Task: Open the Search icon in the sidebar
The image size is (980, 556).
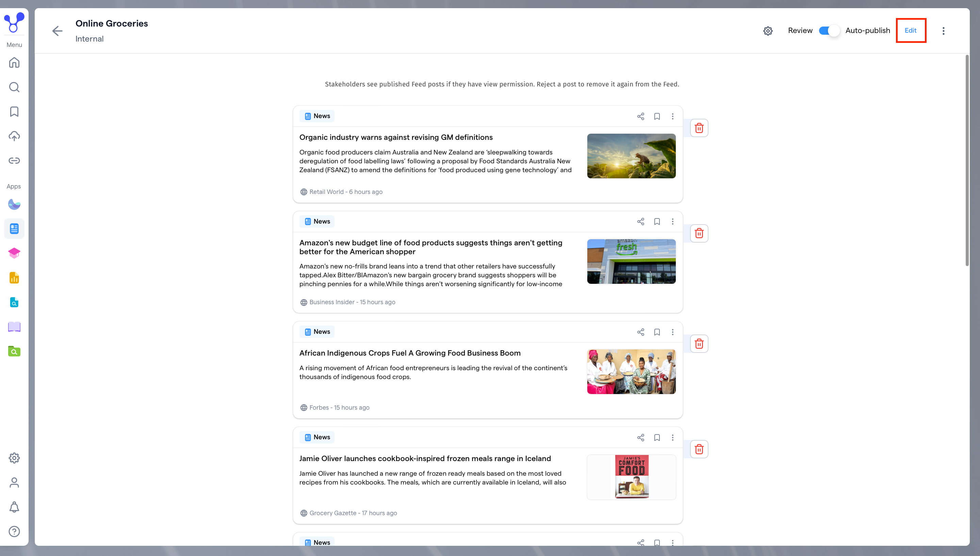Action: pos(14,87)
